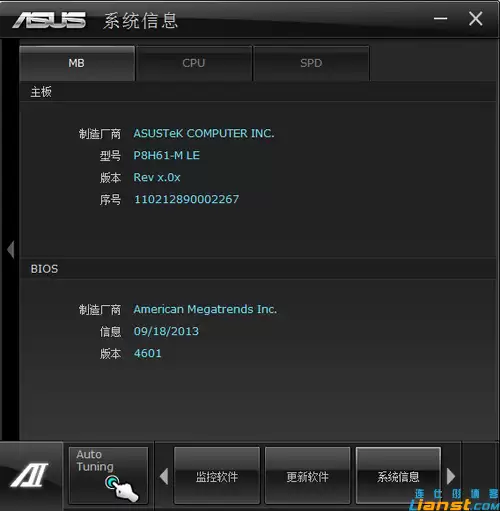Click the ASUS logo in the title bar
500x511 pixels.
(49, 20)
